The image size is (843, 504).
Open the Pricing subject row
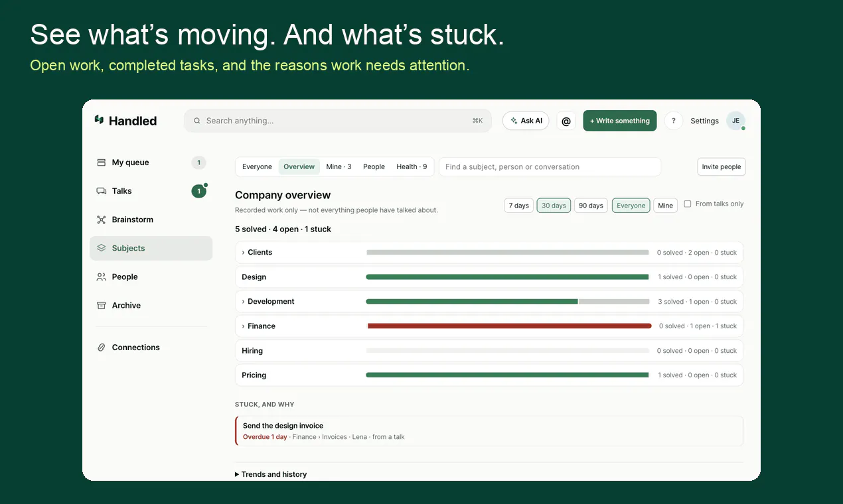(x=489, y=375)
